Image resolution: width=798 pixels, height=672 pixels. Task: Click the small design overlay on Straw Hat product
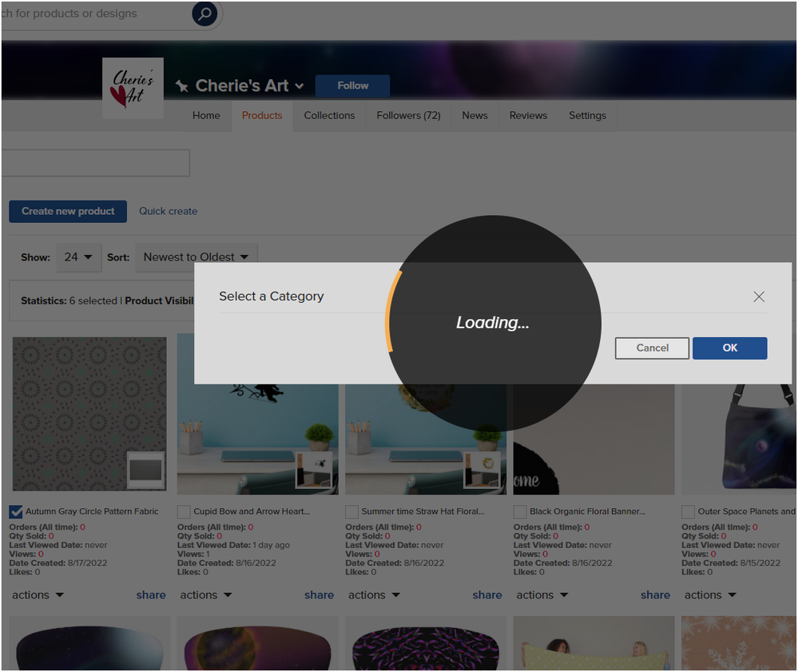[482, 470]
